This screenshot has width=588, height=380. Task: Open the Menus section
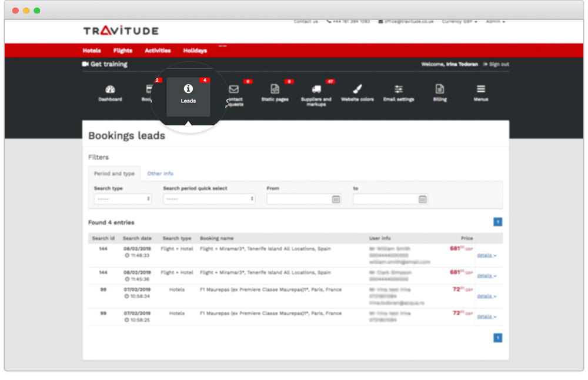tap(480, 94)
